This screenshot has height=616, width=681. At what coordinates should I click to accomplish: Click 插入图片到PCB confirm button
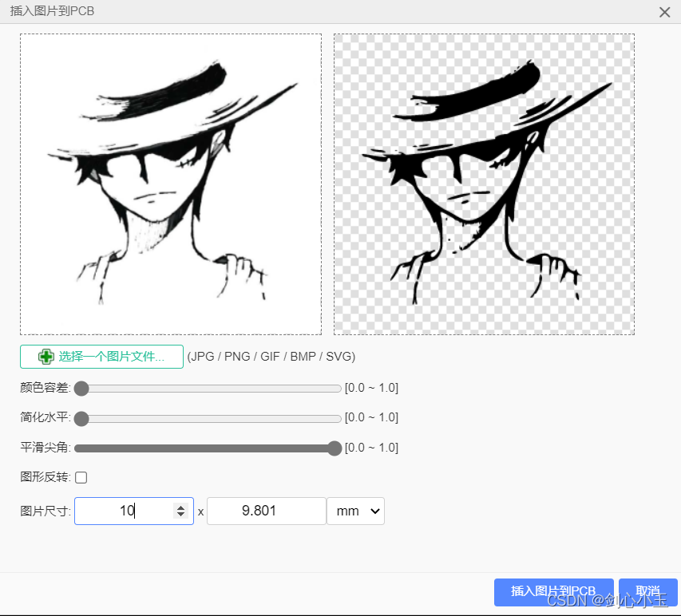point(554,592)
